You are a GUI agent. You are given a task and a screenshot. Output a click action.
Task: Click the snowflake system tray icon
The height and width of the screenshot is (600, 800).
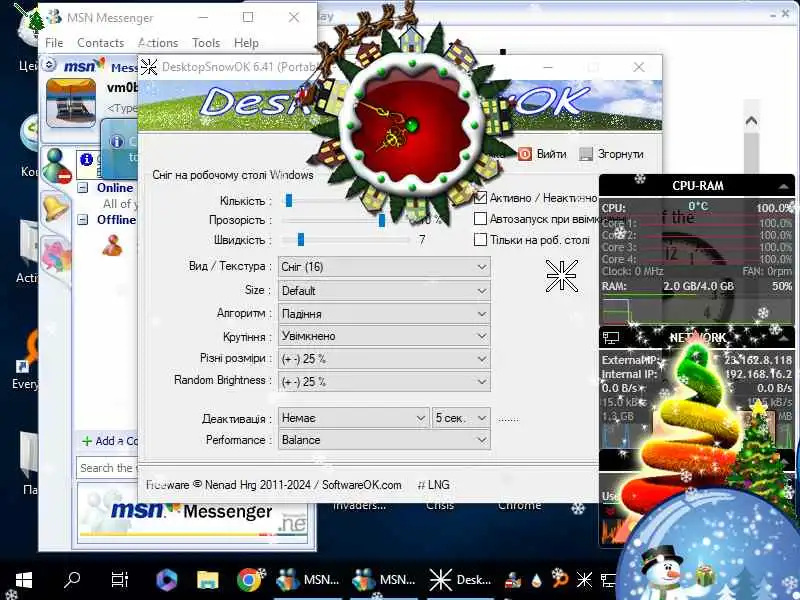(584, 580)
